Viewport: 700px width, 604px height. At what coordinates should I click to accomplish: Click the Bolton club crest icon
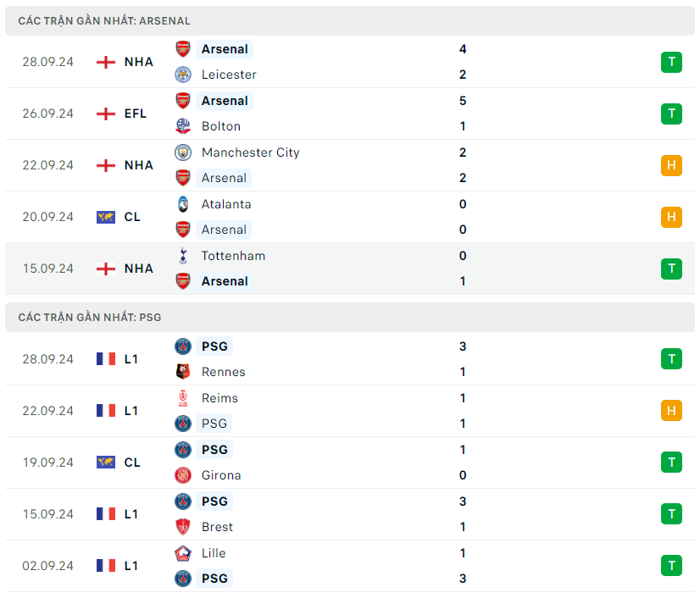click(183, 126)
